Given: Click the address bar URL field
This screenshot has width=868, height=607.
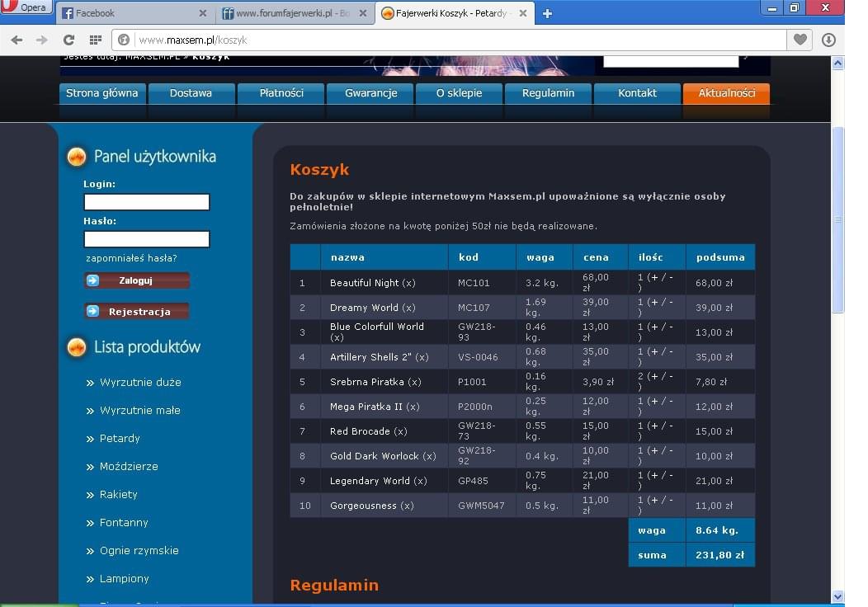Looking at the screenshot, I should pos(460,40).
